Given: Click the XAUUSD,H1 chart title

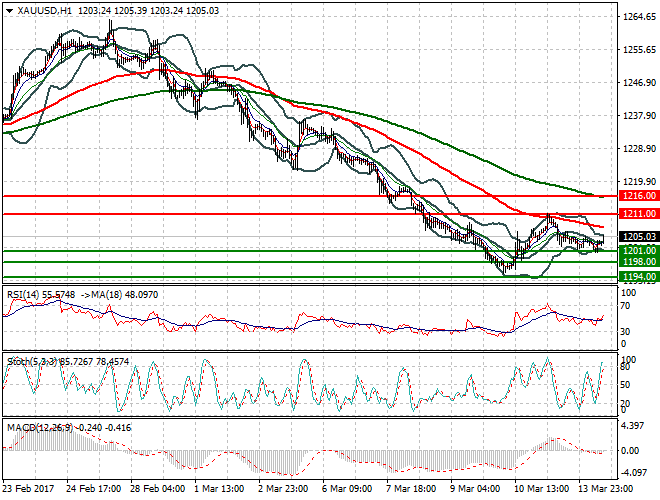Looking at the screenshot, I should tap(40, 8).
